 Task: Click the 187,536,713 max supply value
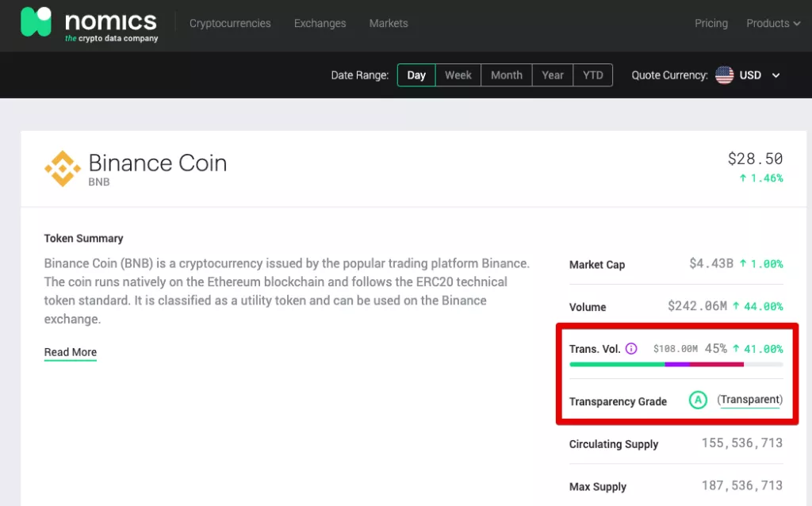point(742,485)
